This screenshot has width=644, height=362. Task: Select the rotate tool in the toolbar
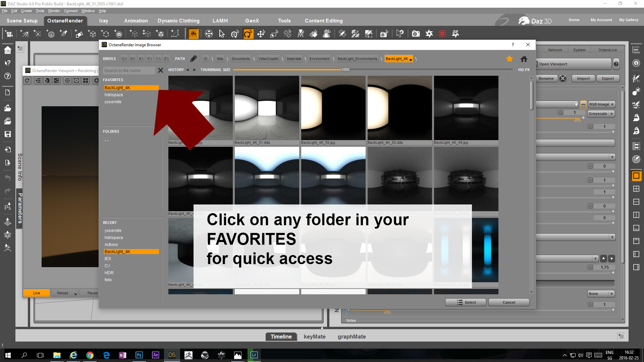tap(248, 34)
